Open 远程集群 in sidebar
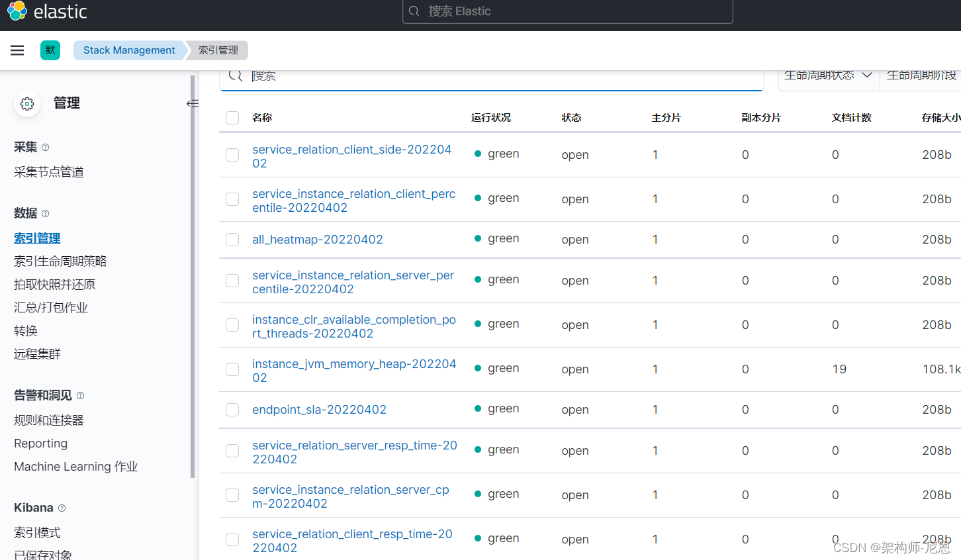Viewport: 961px width, 560px height. pyautogui.click(x=37, y=354)
